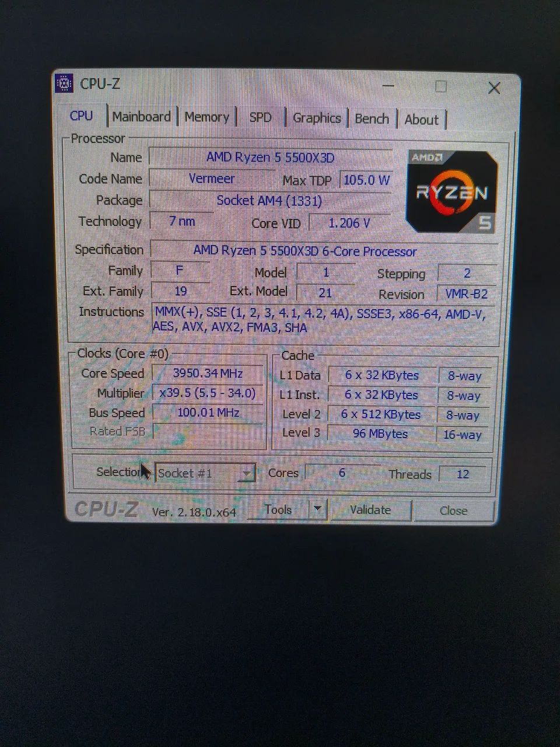Image resolution: width=560 pixels, height=747 pixels.
Task: Click the Tools button
Action: (x=278, y=509)
